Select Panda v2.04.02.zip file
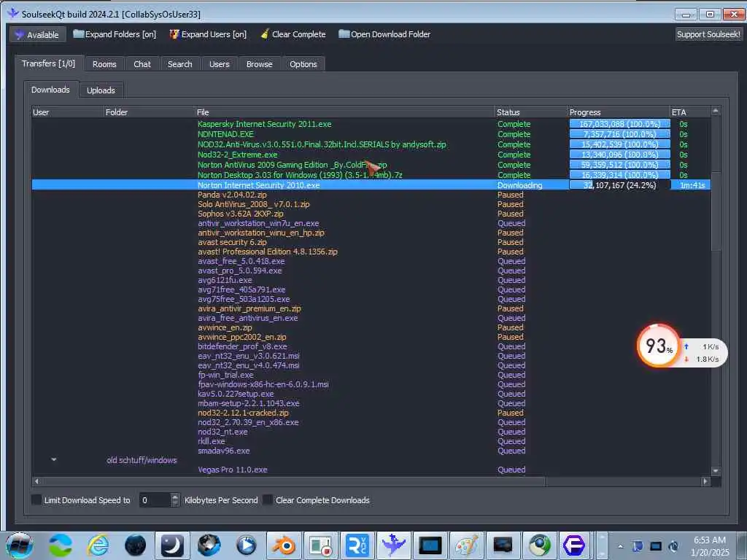This screenshot has width=747, height=560. pos(232,195)
